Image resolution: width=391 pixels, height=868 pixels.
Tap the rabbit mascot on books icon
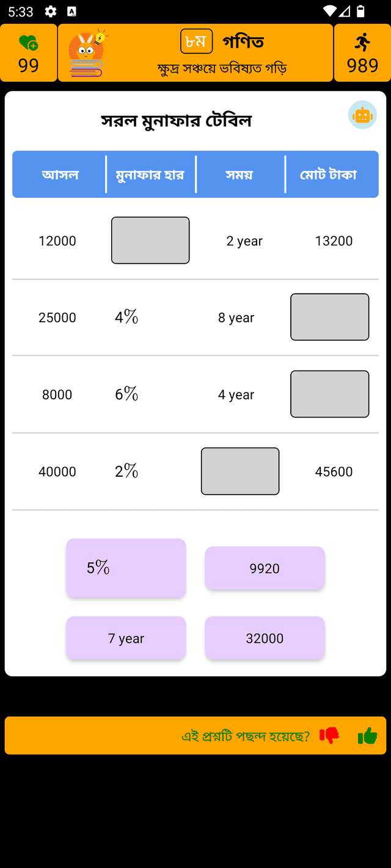[88, 53]
